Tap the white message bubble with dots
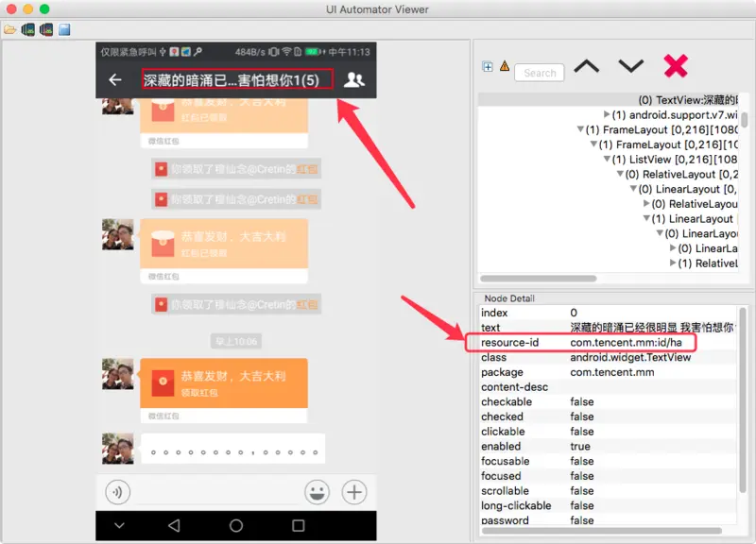Image resolution: width=756 pixels, height=544 pixels. tap(232, 449)
